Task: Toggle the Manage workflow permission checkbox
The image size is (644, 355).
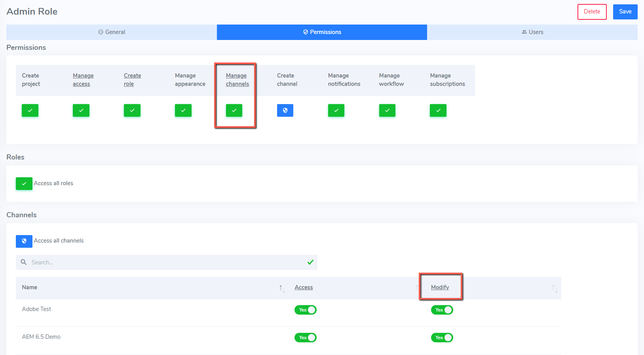Action: point(387,110)
